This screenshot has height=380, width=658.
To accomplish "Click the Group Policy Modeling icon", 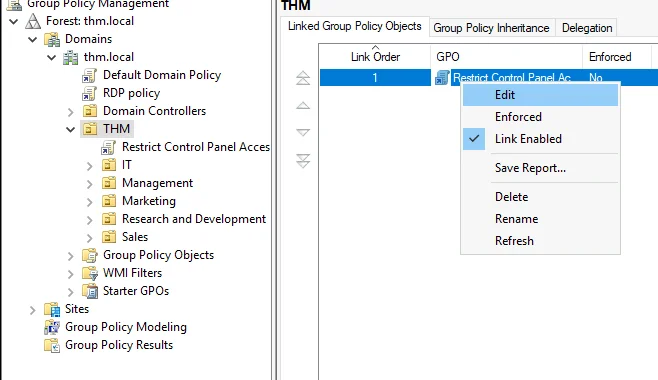I will tap(52, 328).
